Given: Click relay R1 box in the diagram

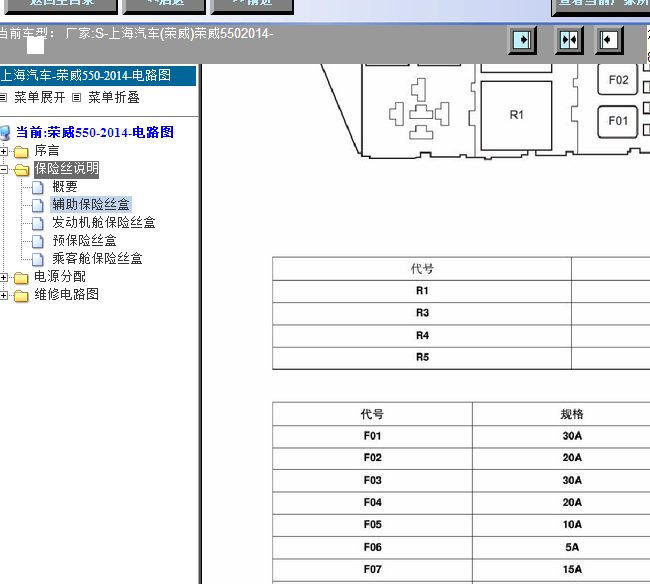Looking at the screenshot, I should 516,115.
